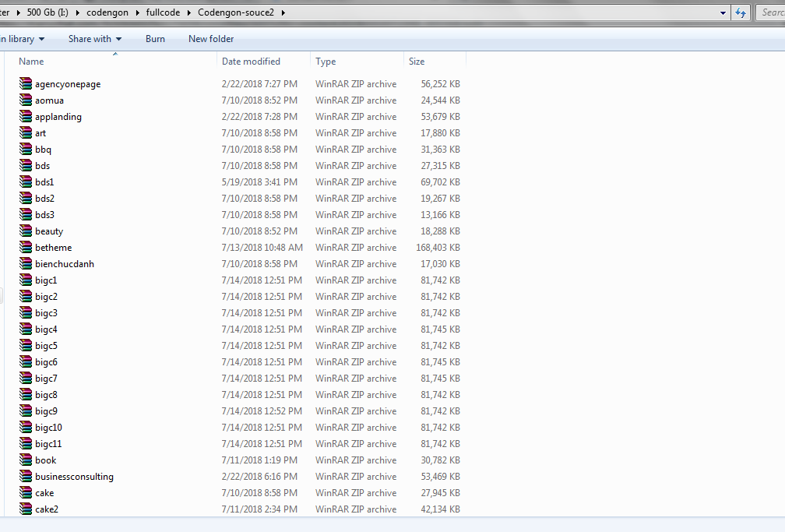
Task: Select the bbq archive icon
Action: click(26, 150)
